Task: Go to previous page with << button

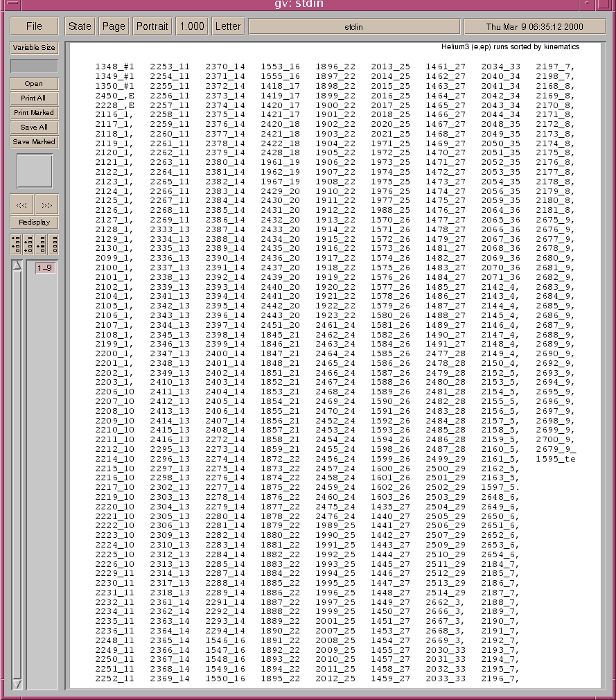Action: point(21,204)
